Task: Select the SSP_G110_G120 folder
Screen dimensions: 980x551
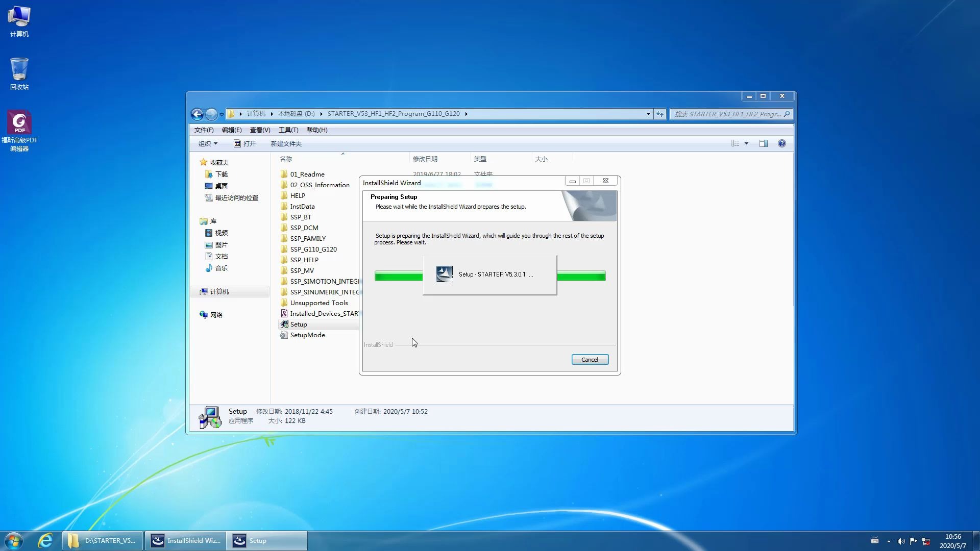Action: coord(309,249)
